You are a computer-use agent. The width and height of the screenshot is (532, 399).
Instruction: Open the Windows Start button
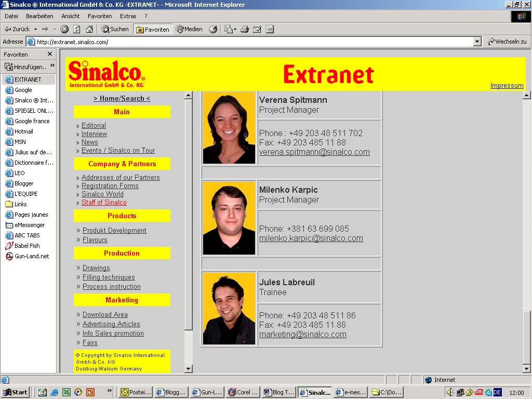pyautogui.click(x=15, y=392)
